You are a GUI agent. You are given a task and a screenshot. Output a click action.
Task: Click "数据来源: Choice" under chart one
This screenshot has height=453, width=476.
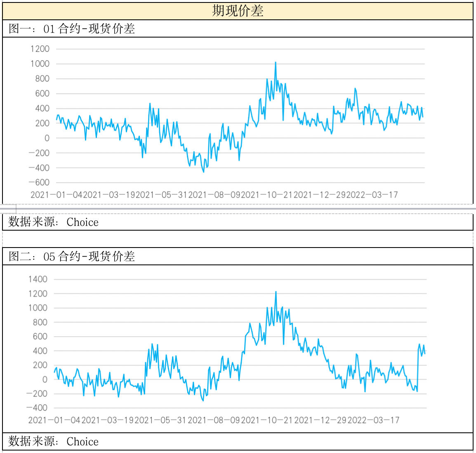coord(54,222)
